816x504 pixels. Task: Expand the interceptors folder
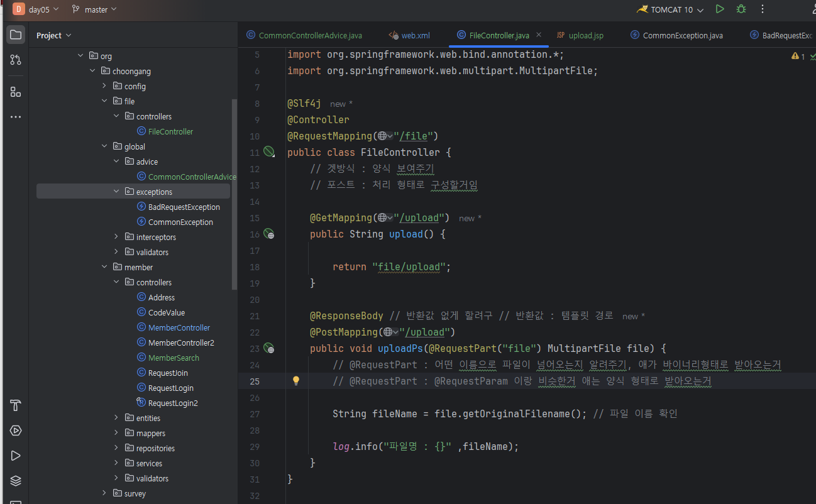116,237
